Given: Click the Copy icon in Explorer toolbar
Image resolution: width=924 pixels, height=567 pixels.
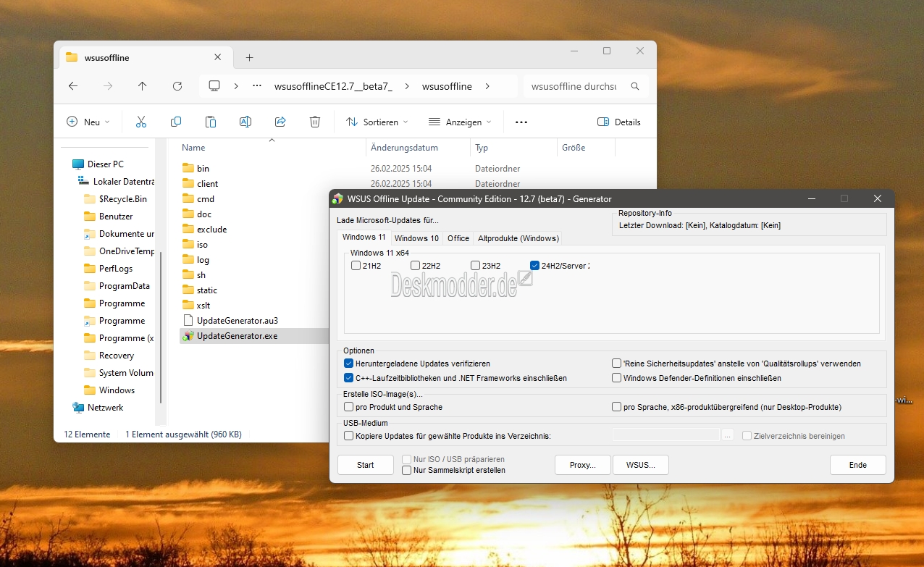Looking at the screenshot, I should click(x=176, y=122).
